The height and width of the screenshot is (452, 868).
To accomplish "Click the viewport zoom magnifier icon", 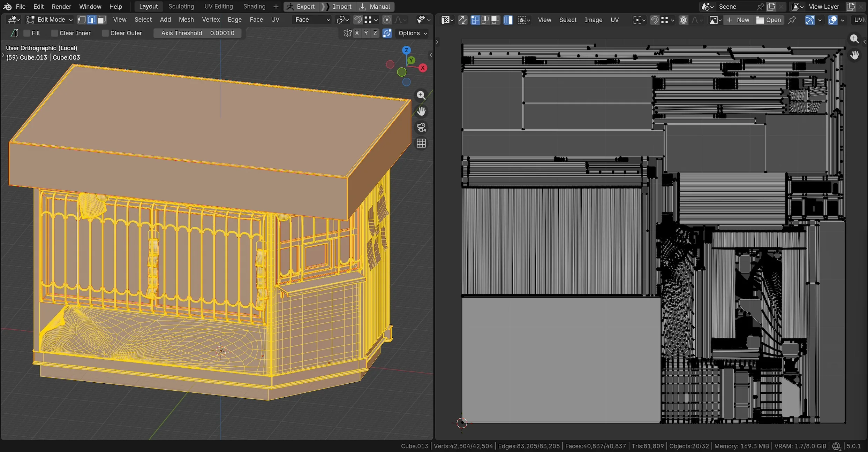I will [x=421, y=95].
